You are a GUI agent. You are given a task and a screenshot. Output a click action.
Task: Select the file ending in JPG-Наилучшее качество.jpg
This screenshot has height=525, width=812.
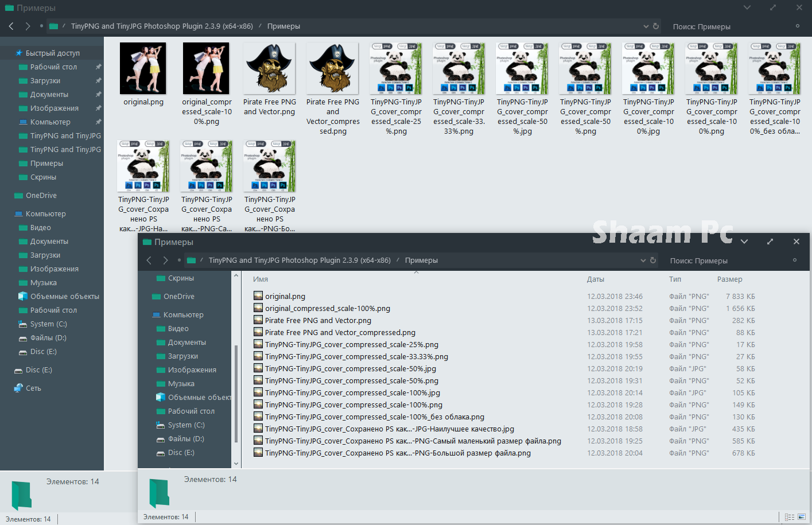coord(390,429)
